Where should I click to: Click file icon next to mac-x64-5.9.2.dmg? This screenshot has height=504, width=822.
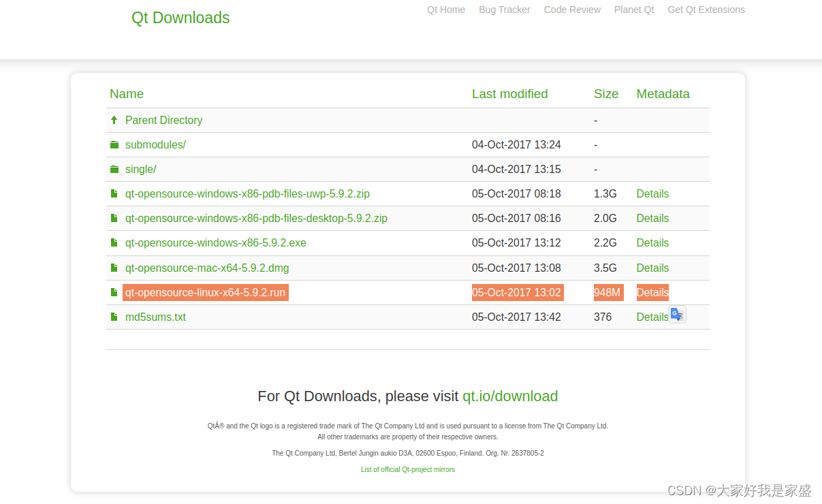pos(114,268)
